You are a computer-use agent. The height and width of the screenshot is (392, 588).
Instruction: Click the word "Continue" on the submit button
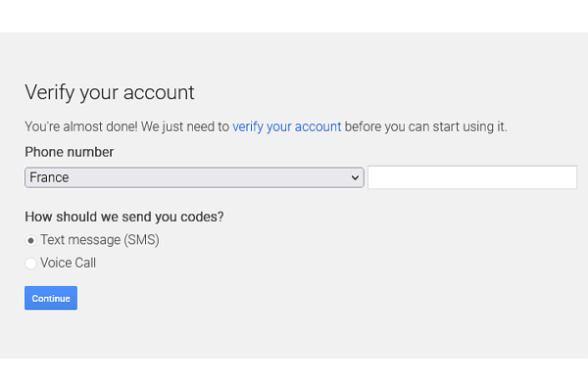point(51,298)
